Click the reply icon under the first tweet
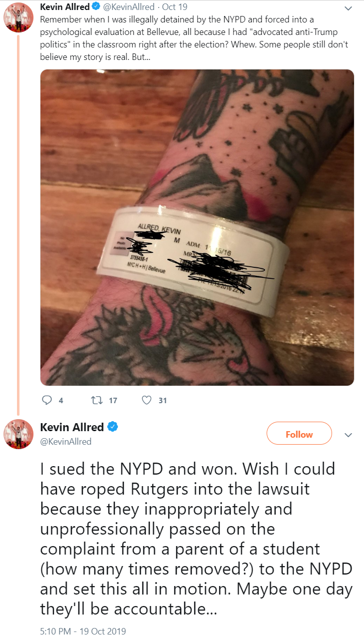Viewport: 364px width, 637px height. 47,400
